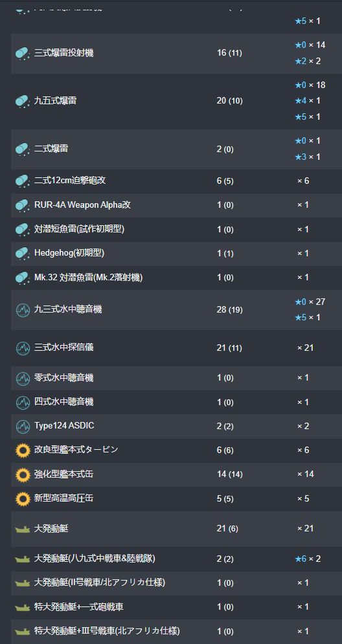Click depth charge icon beside 三式爆雷投射機
Viewport: 342px width, 644px height.
coord(22,53)
